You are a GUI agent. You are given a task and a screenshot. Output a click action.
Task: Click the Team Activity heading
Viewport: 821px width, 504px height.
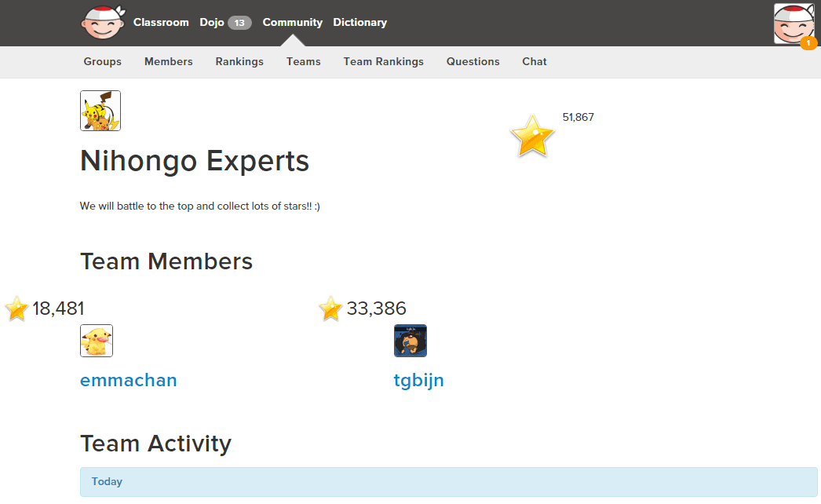pyautogui.click(x=156, y=444)
